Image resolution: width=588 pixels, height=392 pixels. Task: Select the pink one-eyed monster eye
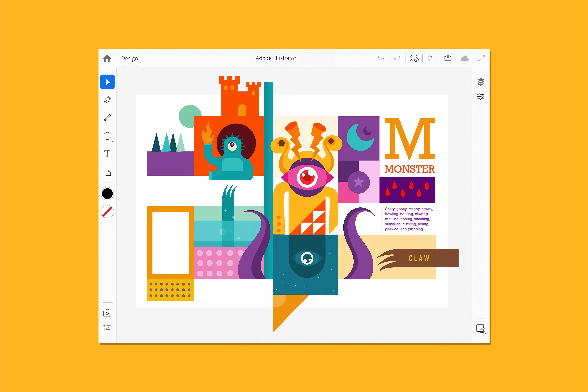click(307, 177)
